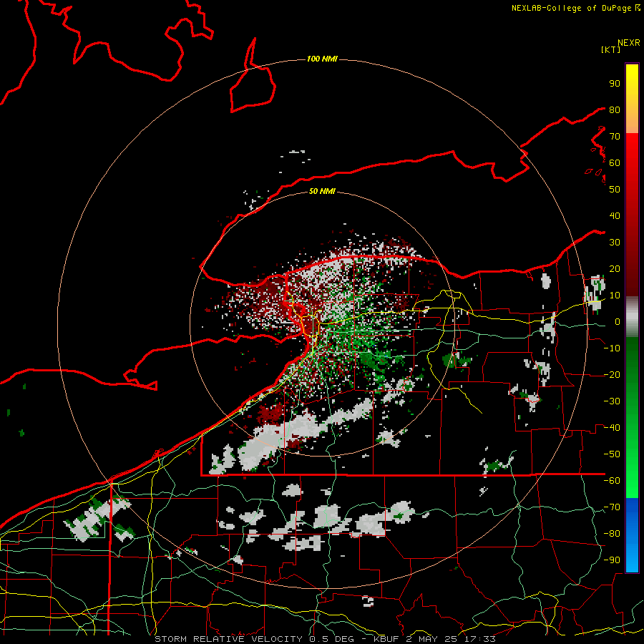Click the positive 90 scale label
644x644 pixels.
pos(615,84)
